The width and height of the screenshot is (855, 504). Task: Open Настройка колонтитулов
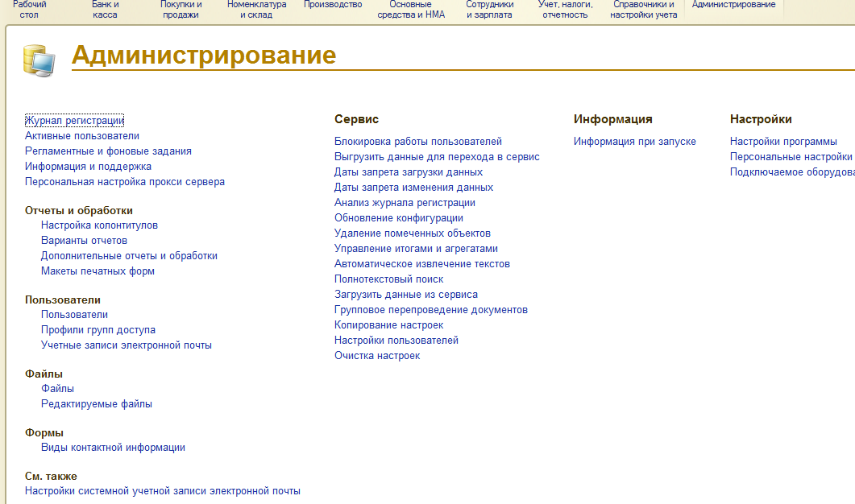[x=99, y=225]
